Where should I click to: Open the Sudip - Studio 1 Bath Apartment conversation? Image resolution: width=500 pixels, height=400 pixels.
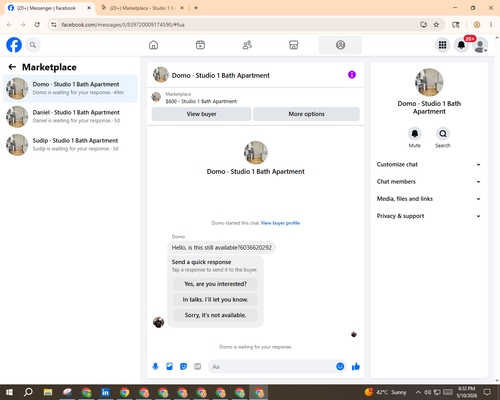pos(70,145)
